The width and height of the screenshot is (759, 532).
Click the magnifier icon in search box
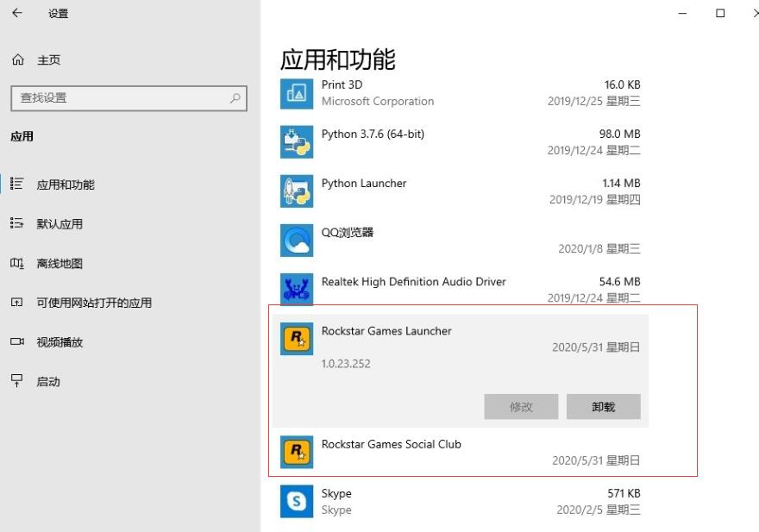click(235, 97)
